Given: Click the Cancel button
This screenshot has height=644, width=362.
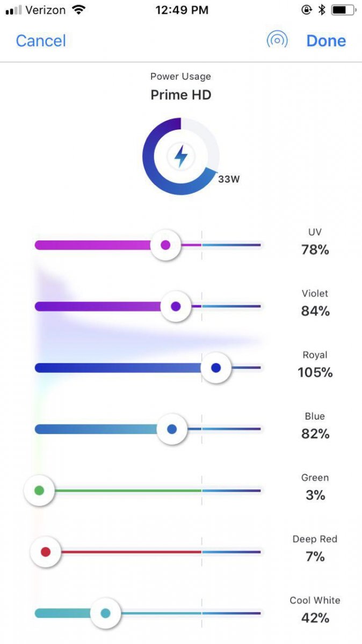Looking at the screenshot, I should (41, 41).
